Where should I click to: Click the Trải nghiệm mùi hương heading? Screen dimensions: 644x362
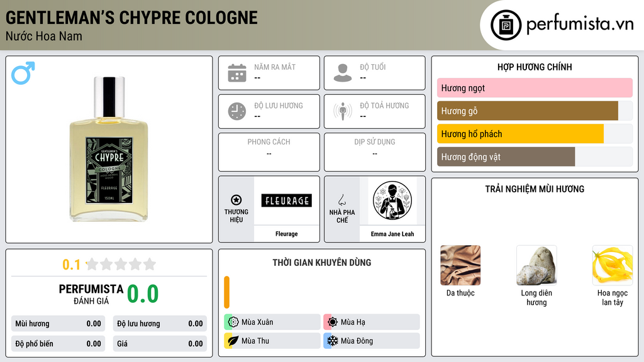pos(535,189)
